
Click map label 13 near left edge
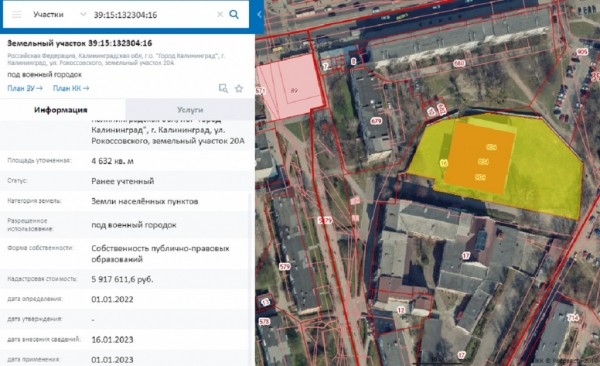coord(266,302)
